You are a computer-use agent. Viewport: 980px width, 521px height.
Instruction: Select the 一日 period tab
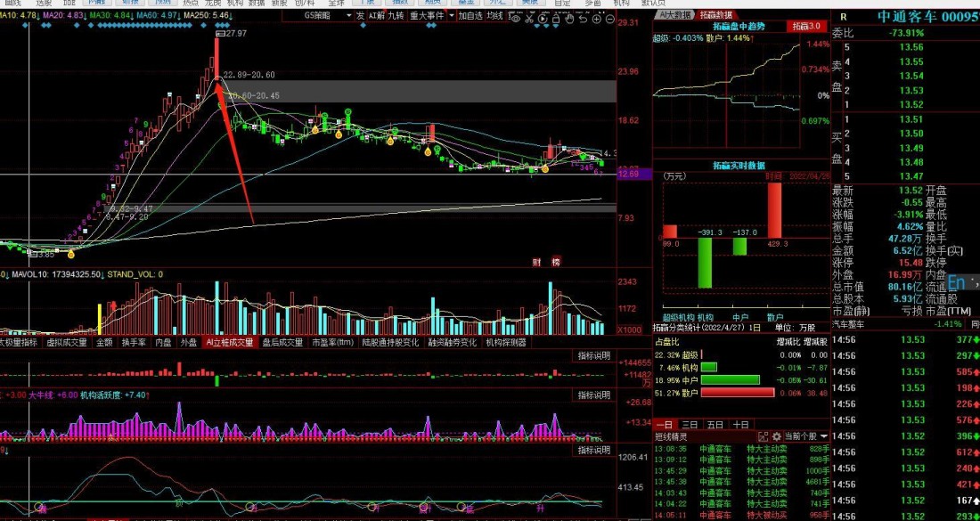pos(665,425)
